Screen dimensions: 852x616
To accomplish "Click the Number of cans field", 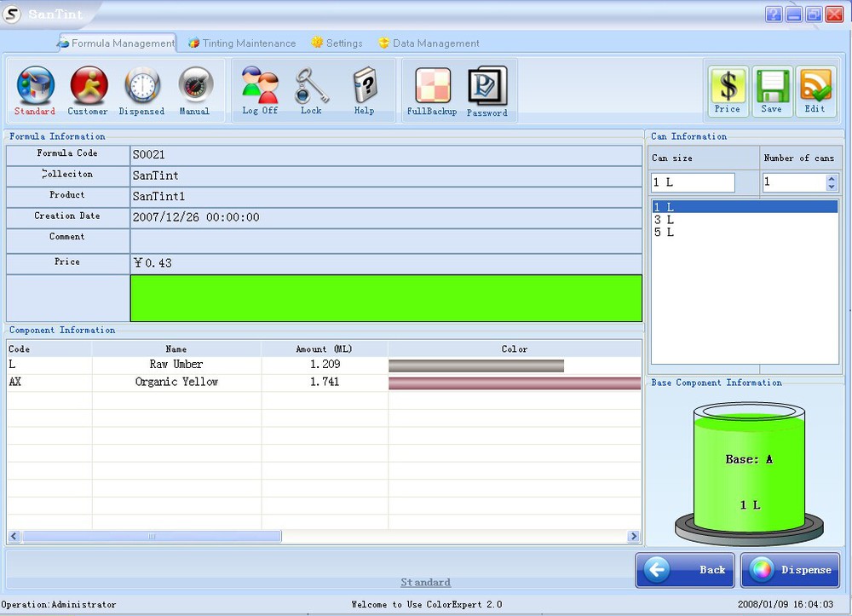I will pyautogui.click(x=794, y=182).
